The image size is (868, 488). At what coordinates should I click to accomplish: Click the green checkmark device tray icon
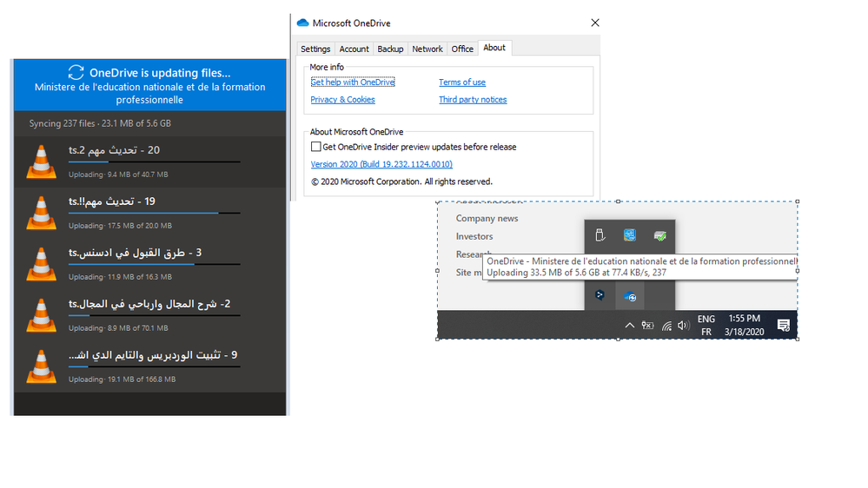659,235
